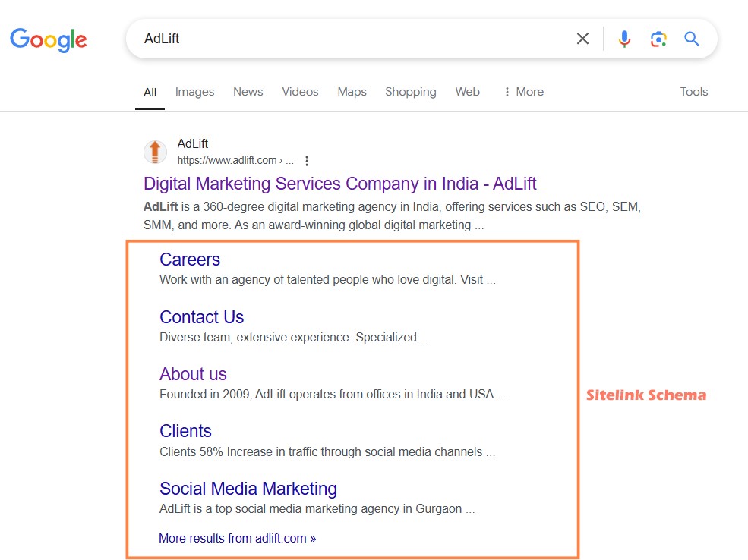Click More results from adlift.com
748x560 pixels.
pyautogui.click(x=238, y=539)
